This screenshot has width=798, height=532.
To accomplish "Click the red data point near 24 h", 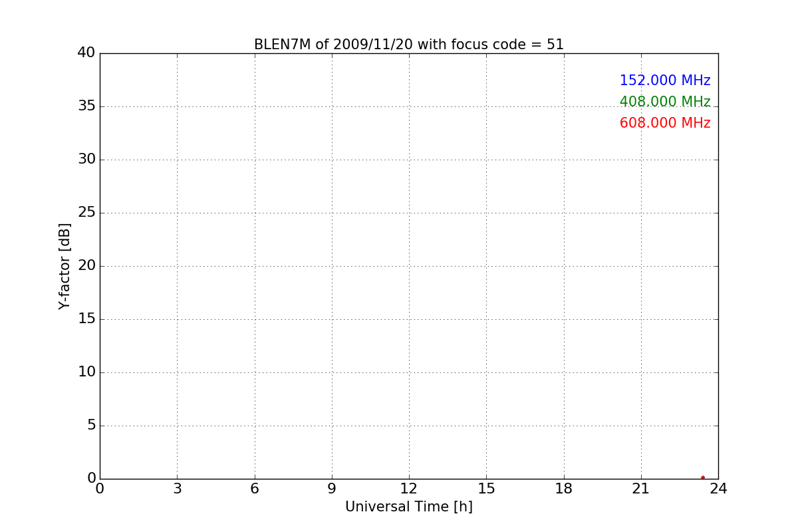I will 703,477.
